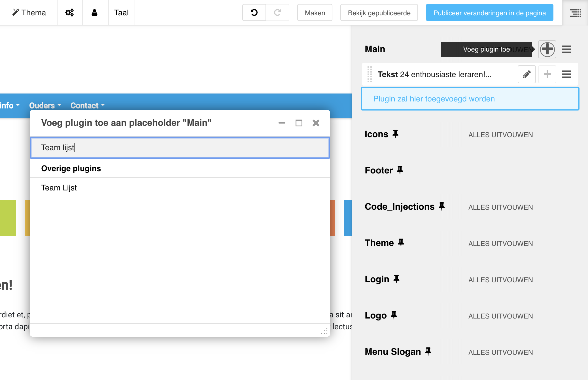Click the add plugin plus icon for Main
588x380 pixels.
point(547,49)
